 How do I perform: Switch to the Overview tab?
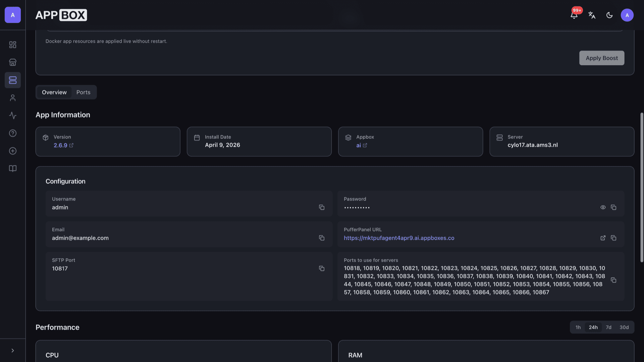click(x=54, y=92)
